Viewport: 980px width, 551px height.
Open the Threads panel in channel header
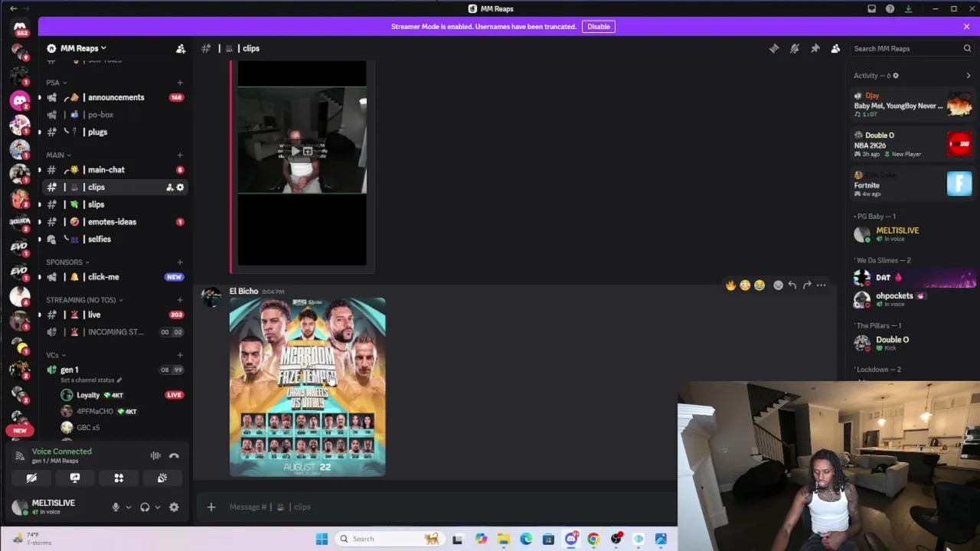click(774, 48)
